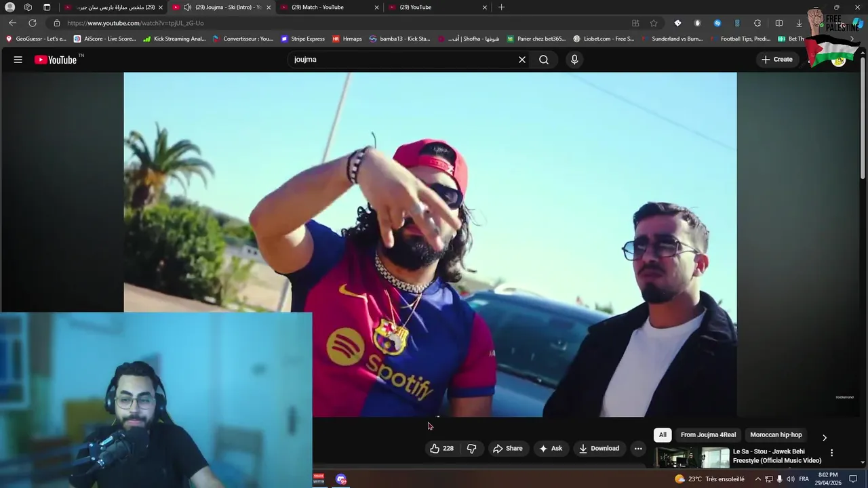Clear the search text with the X
The image size is (868, 488).
522,60
